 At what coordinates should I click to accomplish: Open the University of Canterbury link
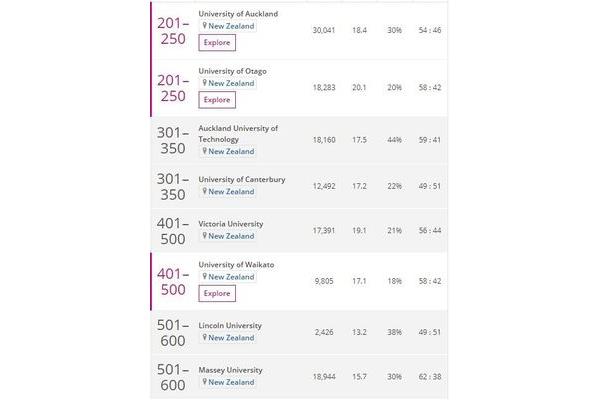pyautogui.click(x=242, y=179)
